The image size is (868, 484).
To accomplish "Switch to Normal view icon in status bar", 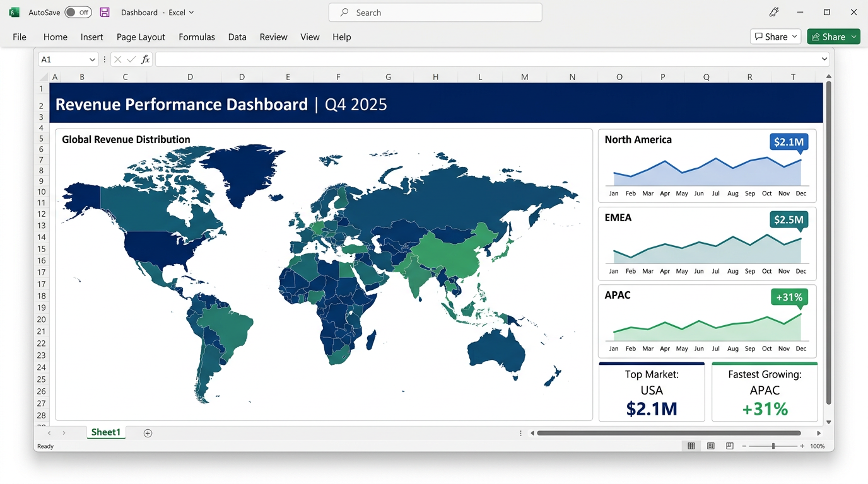I will [x=691, y=446].
